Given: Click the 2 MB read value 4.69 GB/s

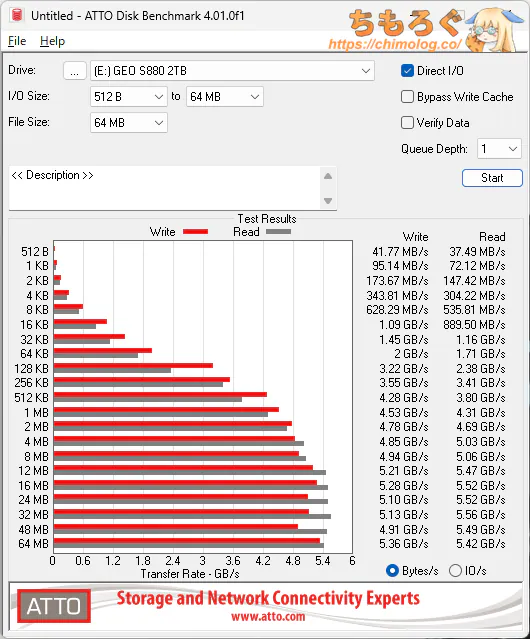Looking at the screenshot, I should [x=481, y=427].
